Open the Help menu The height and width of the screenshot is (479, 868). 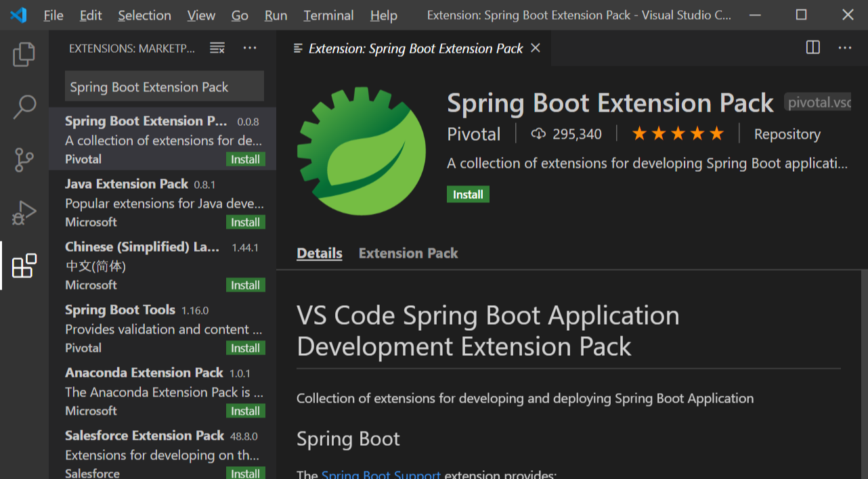tap(384, 15)
